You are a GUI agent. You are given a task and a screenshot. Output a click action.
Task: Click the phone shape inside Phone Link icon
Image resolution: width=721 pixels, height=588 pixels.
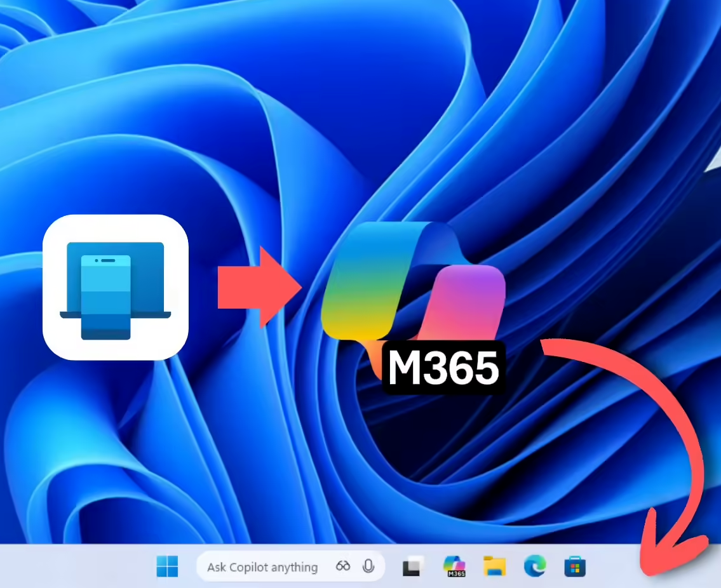click(105, 295)
